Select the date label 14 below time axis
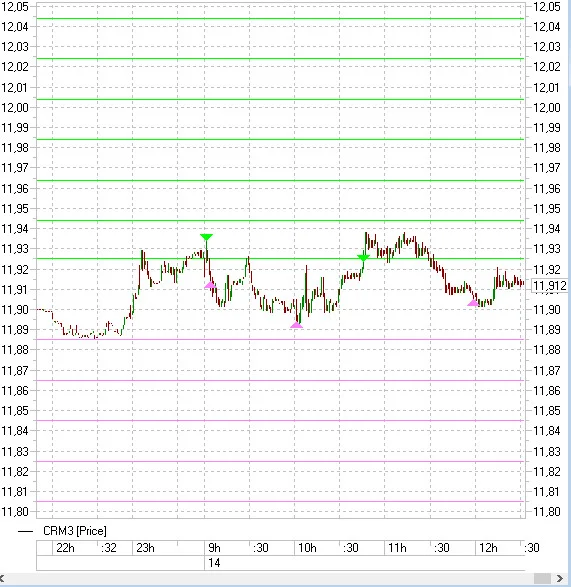The image size is (571, 587). click(214, 563)
